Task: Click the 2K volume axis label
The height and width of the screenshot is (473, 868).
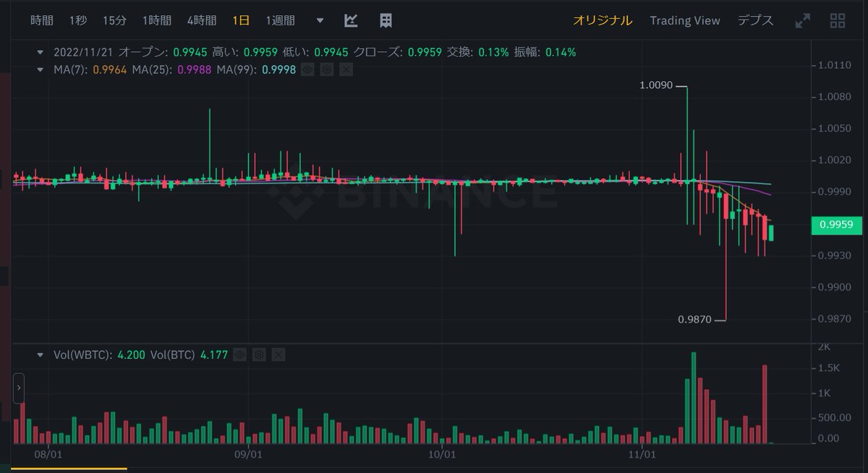Action: point(824,348)
